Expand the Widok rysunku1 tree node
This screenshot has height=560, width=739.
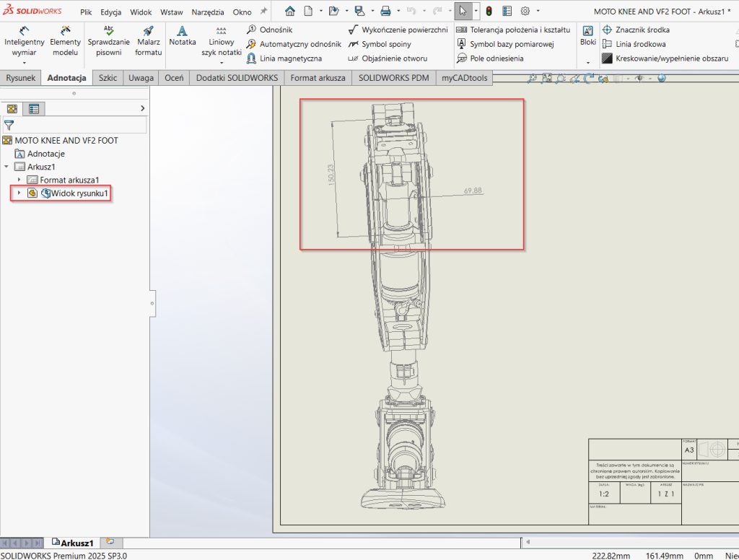tap(19, 193)
